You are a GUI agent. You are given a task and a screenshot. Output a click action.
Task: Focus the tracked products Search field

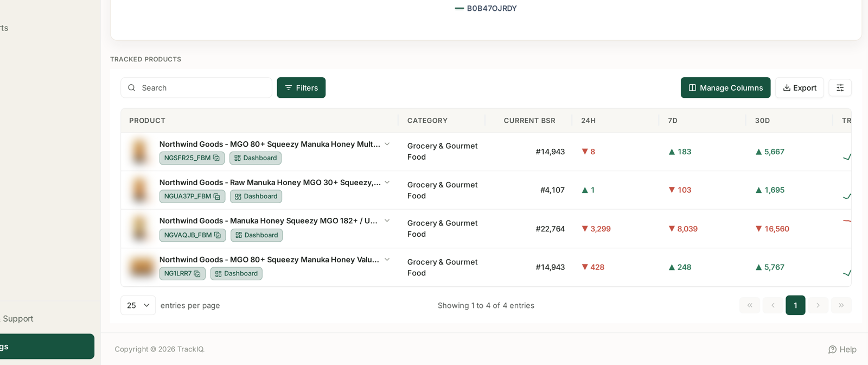coord(196,88)
